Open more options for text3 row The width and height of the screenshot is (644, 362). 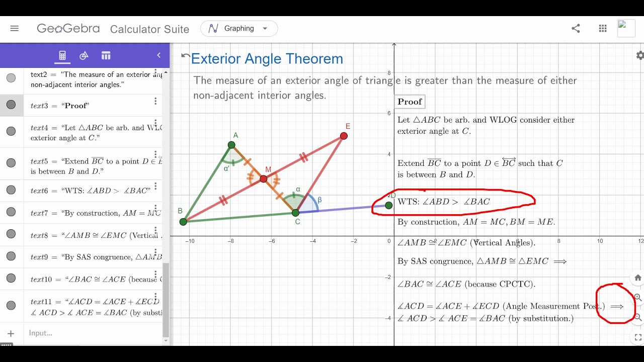[x=155, y=101]
